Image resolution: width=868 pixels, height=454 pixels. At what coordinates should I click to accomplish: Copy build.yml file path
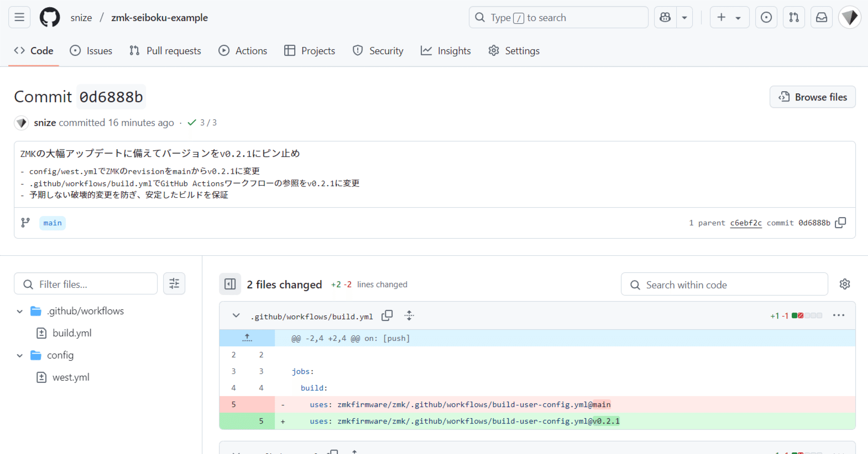(387, 315)
